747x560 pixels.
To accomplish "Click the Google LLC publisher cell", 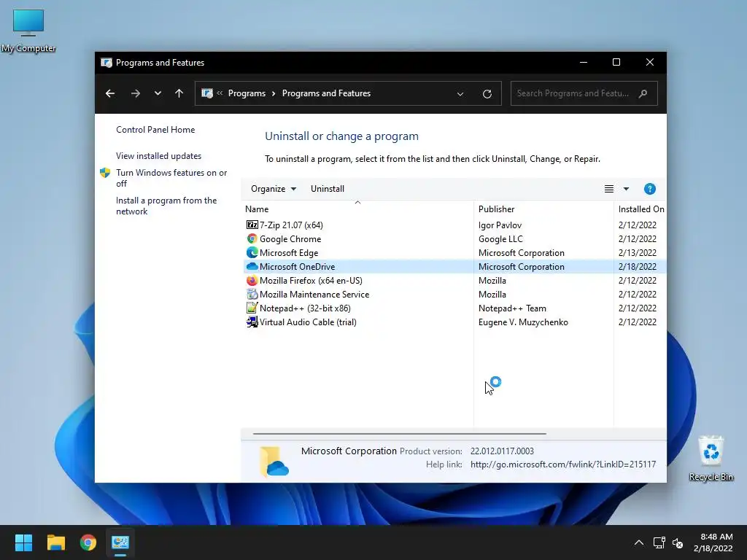I will [x=500, y=238].
